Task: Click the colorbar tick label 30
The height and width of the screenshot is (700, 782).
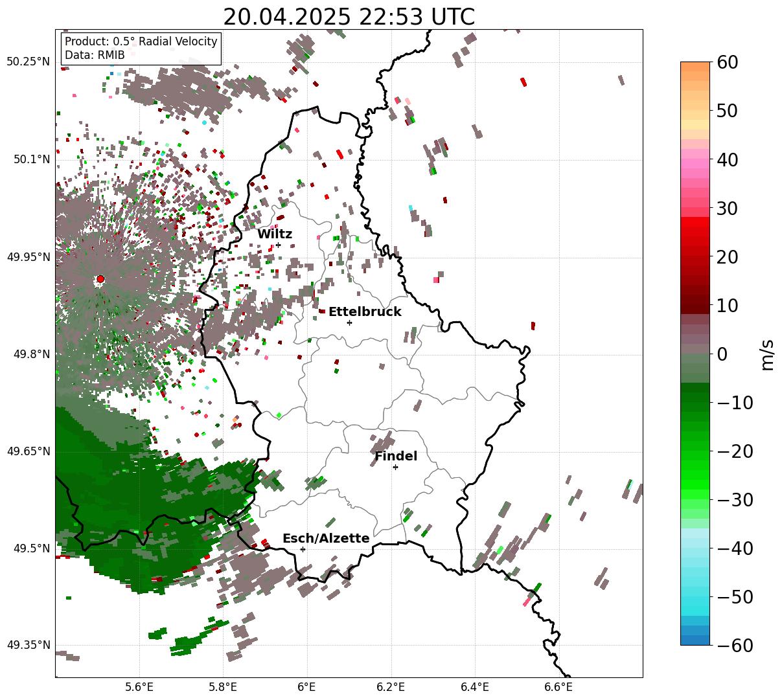Action: (x=726, y=208)
